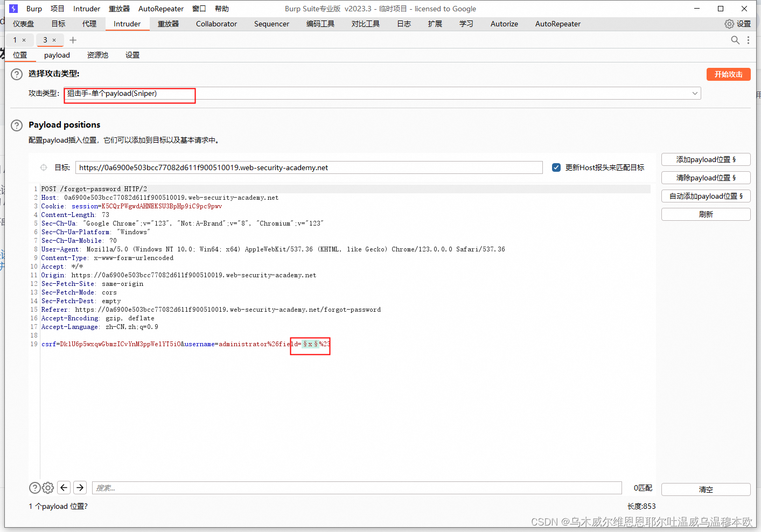The image size is (761, 532).
Task: Open help for Payload positions section
Action: point(17,125)
